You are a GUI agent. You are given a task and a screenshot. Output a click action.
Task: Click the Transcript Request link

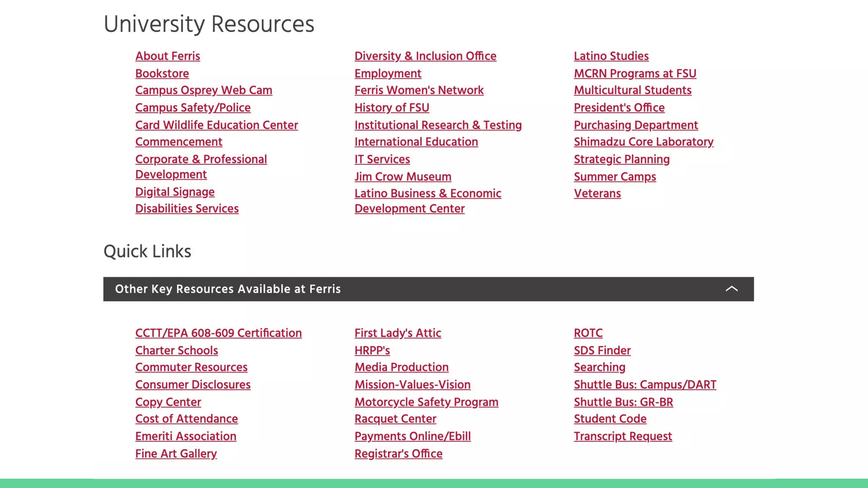tap(623, 436)
